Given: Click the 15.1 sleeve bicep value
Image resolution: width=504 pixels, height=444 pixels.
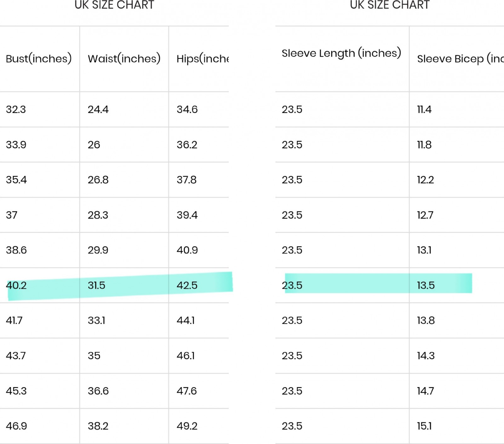Looking at the screenshot, I should pos(424,426).
